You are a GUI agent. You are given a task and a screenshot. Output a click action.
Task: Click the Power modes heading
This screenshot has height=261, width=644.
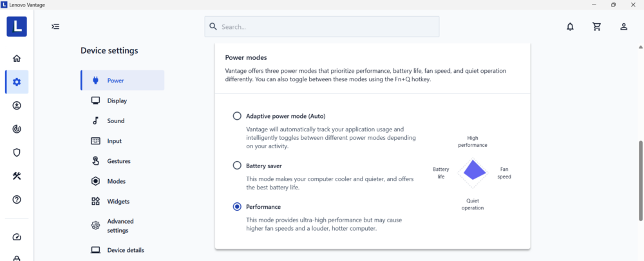(246, 57)
